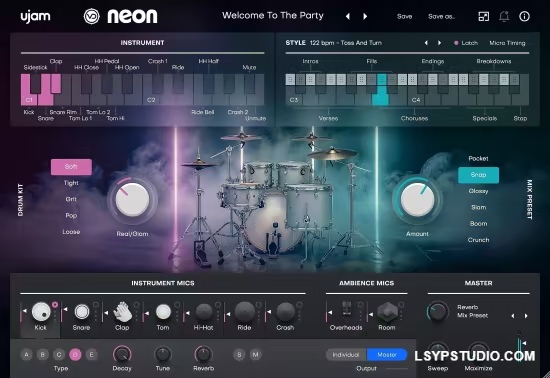Go to next preset arrow

coord(365,16)
